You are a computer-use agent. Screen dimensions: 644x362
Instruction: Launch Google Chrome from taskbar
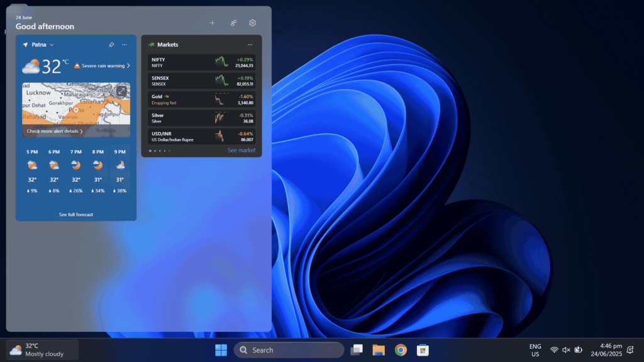pos(401,350)
